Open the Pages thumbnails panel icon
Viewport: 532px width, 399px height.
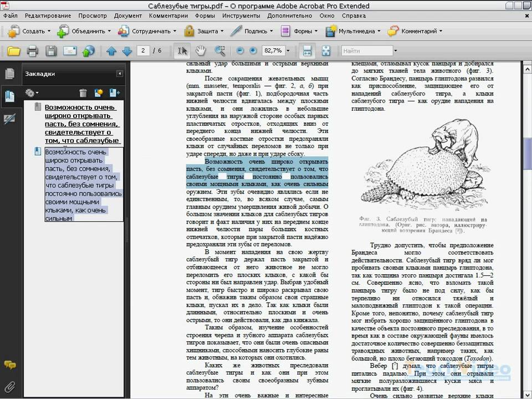pos(10,74)
